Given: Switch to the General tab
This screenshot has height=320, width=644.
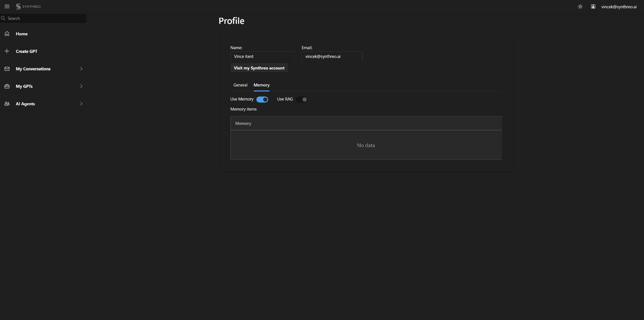Looking at the screenshot, I should point(240,85).
